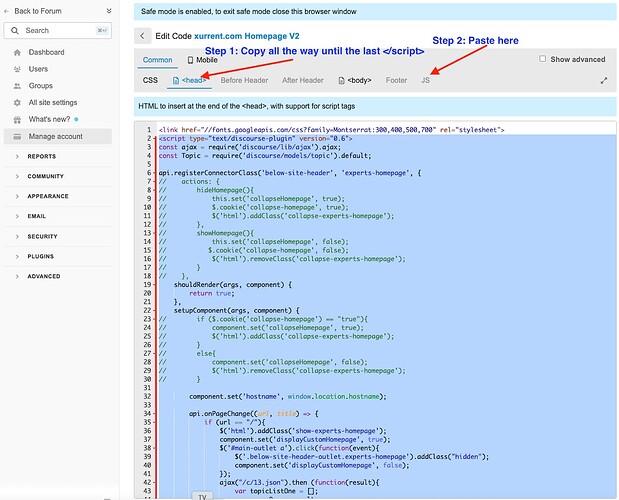The image size is (619, 500).
Task: Click the What's new gift icon
Action: (17, 120)
